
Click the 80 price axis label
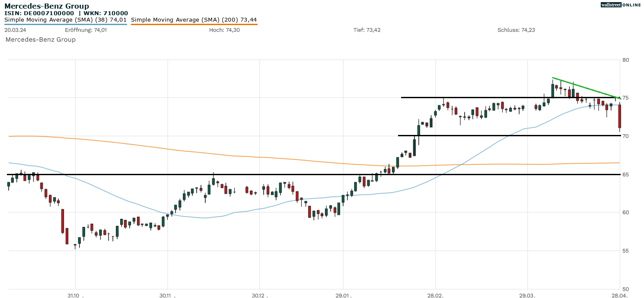625,60
